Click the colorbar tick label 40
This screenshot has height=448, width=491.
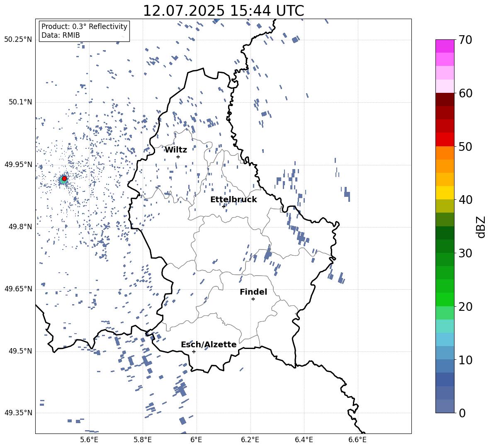pyautogui.click(x=465, y=200)
